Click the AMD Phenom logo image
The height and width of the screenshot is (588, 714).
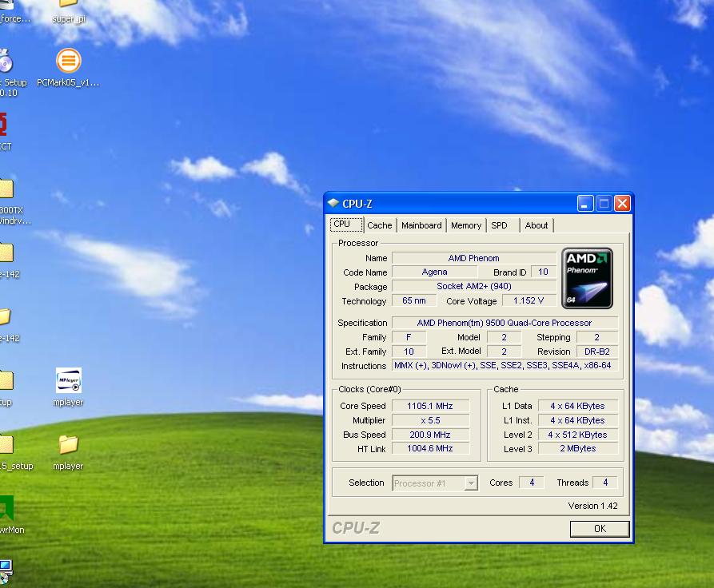coord(587,279)
